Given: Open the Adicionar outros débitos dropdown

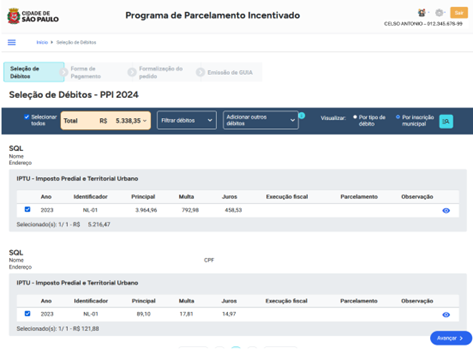Looking at the screenshot, I should [261, 120].
